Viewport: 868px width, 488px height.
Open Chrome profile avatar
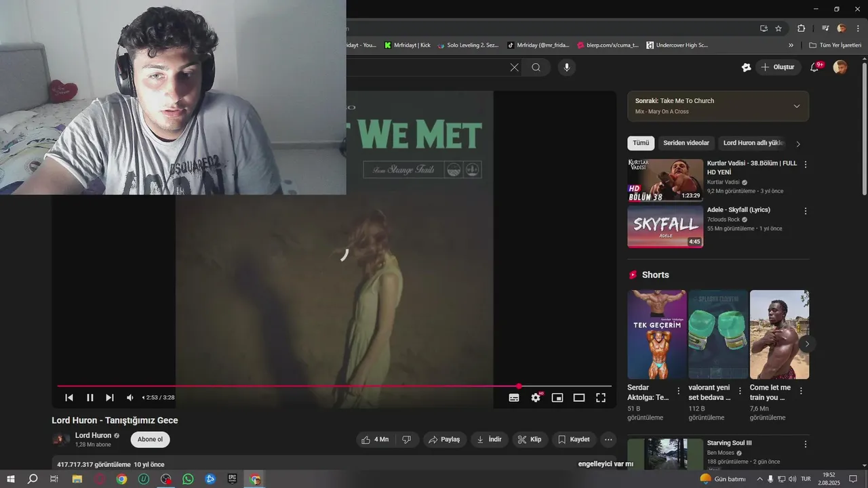tap(842, 28)
